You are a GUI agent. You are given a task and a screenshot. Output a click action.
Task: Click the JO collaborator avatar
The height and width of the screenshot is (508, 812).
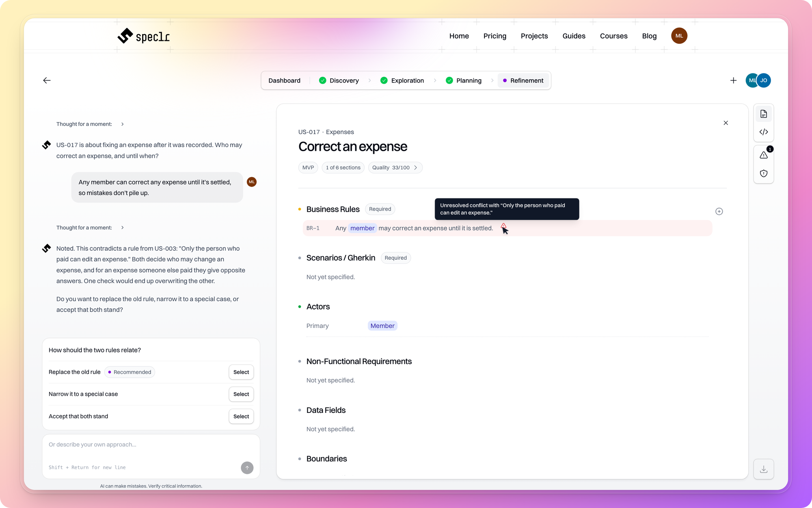click(x=764, y=80)
